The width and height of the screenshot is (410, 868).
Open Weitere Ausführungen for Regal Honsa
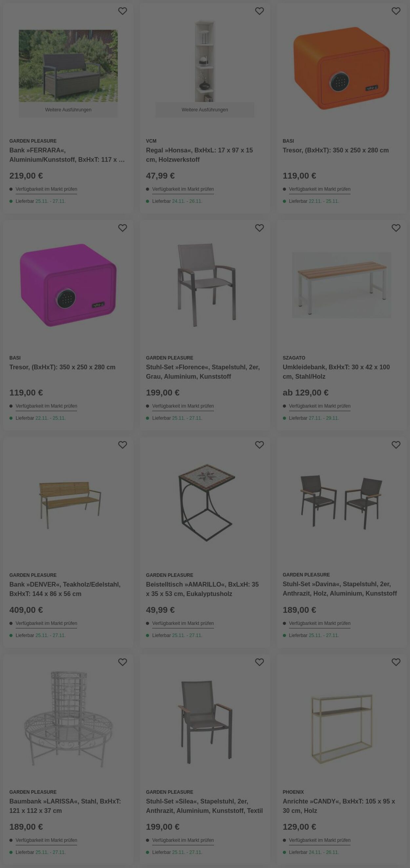(x=205, y=110)
